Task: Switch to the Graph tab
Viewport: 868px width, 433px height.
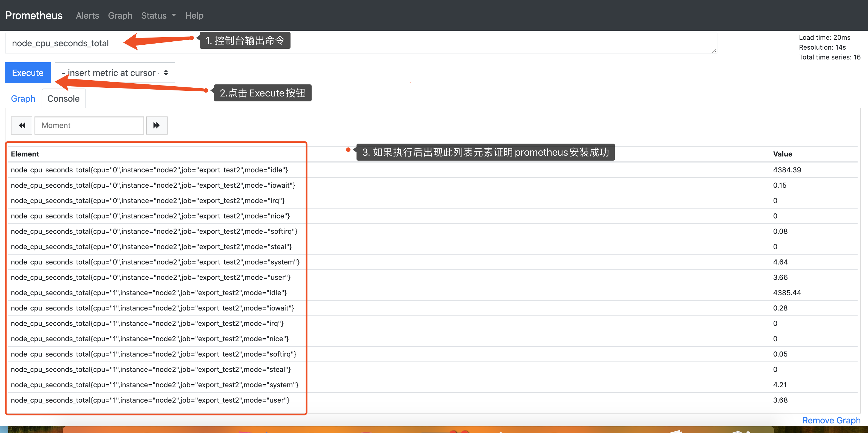Action: [x=22, y=98]
